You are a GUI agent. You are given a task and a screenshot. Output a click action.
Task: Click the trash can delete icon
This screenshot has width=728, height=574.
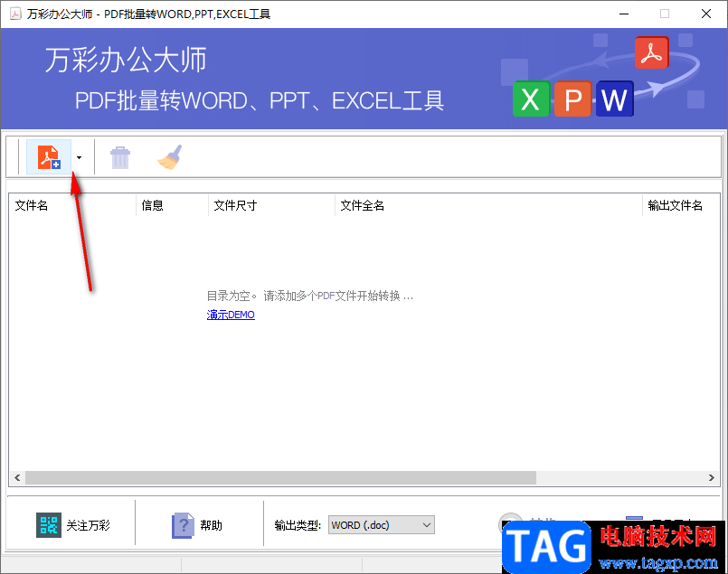click(x=120, y=157)
